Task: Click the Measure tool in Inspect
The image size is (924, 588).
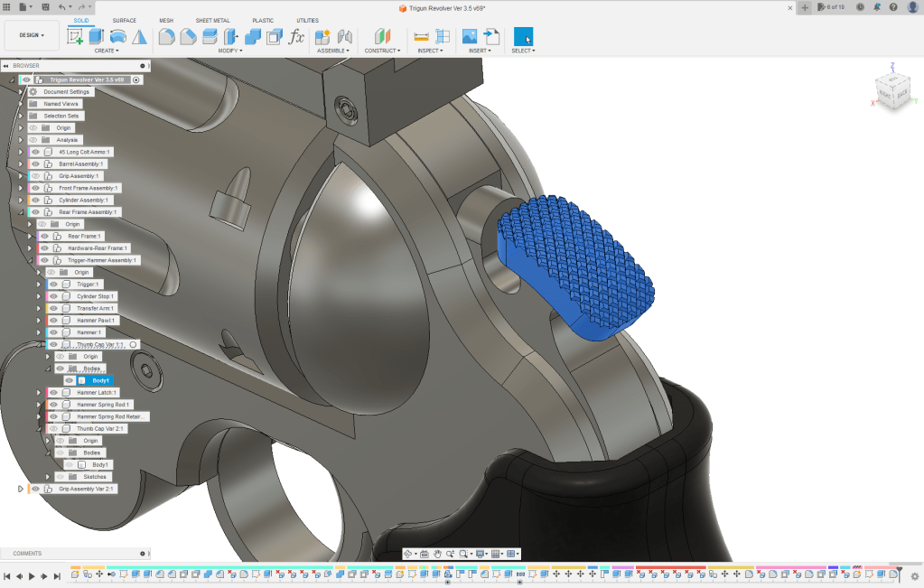Action: (x=421, y=37)
